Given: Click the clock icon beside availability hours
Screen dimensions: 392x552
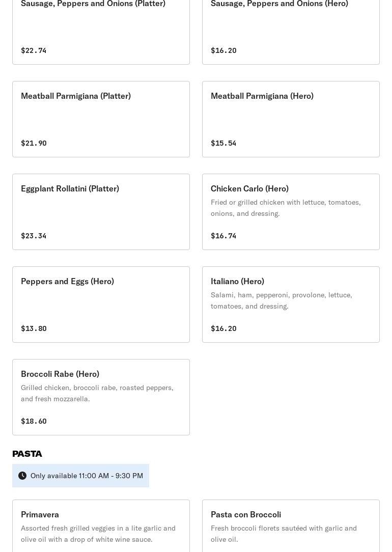Looking at the screenshot, I should tap(22, 476).
